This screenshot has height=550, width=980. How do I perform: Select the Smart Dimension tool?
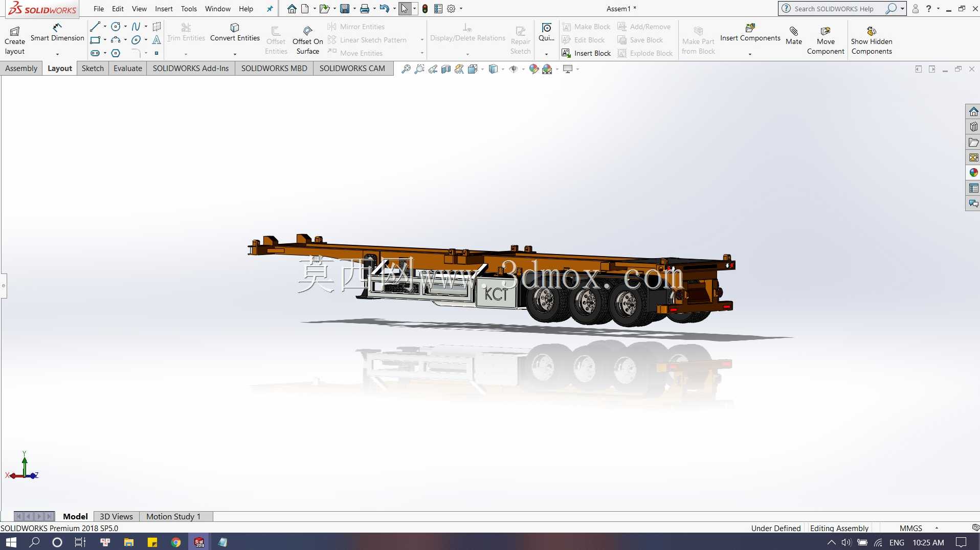tap(57, 33)
